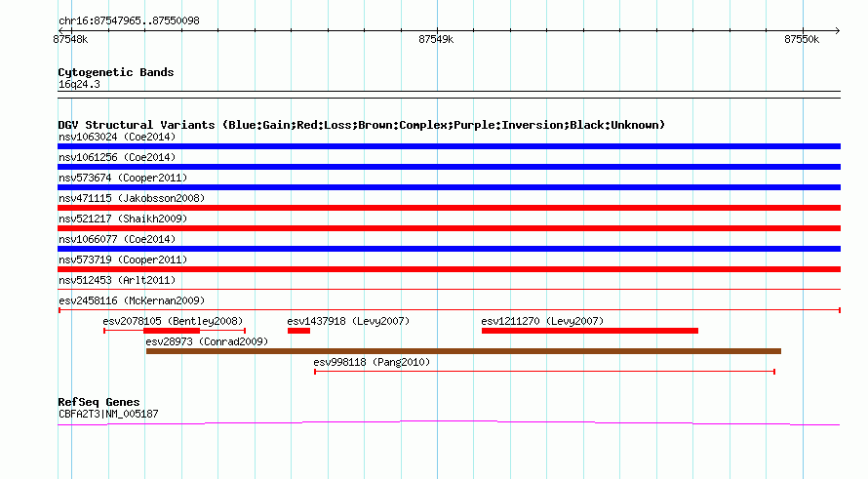Select the blue bar under nsv573674
Viewport: 868px width, 479px height.
tap(449, 187)
